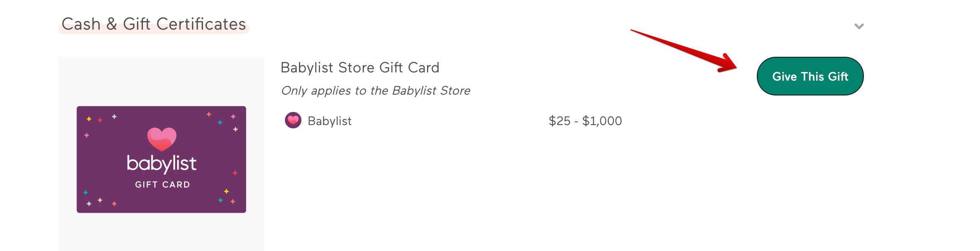Click the red sparkle on card's right edge

235,173
